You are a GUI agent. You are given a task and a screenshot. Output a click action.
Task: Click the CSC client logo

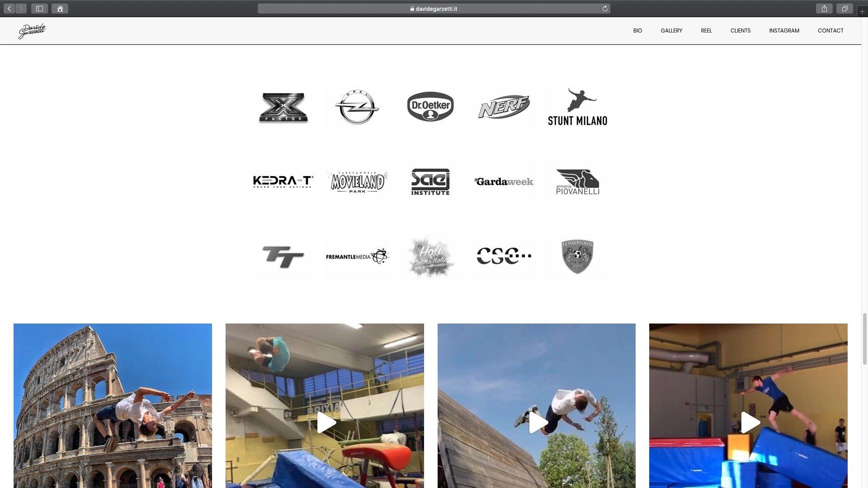[504, 256]
